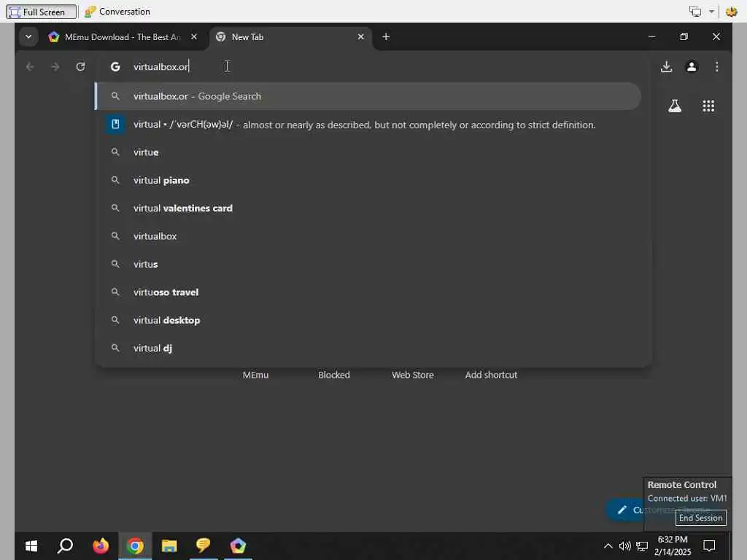Close the New Tab tab
Screen dimensions: 747x560
360,36
